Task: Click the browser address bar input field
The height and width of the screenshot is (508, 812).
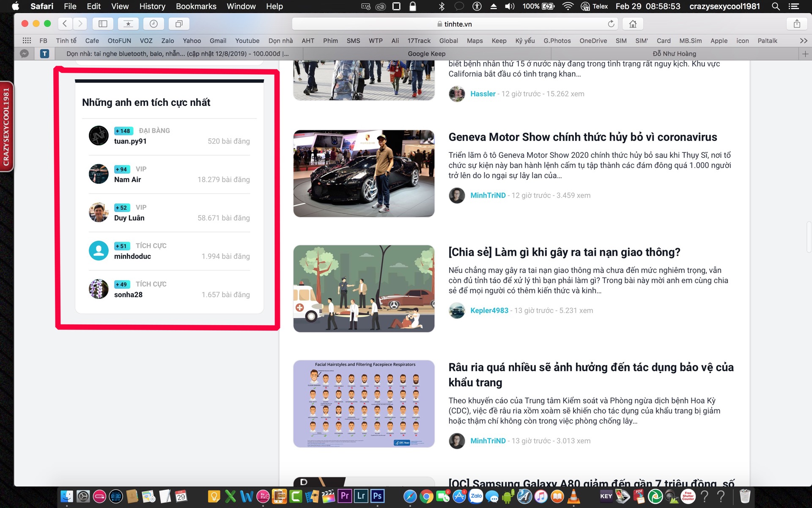Action: pos(454,24)
